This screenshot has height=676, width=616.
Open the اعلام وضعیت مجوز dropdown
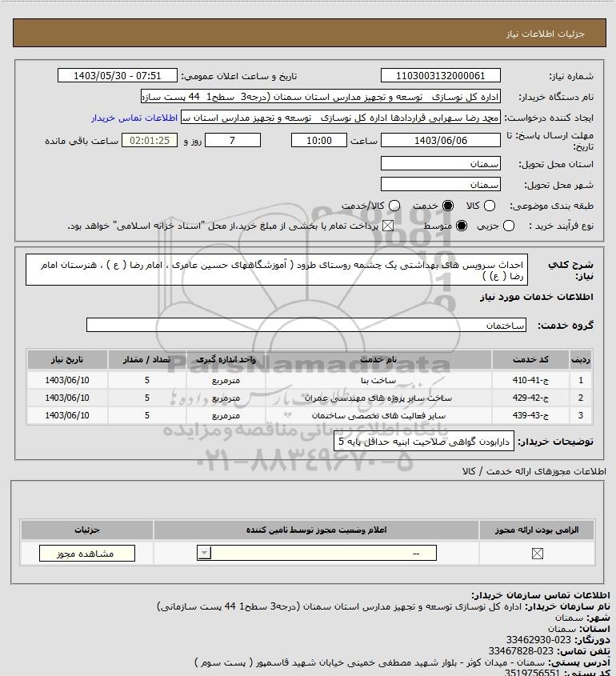(x=317, y=553)
